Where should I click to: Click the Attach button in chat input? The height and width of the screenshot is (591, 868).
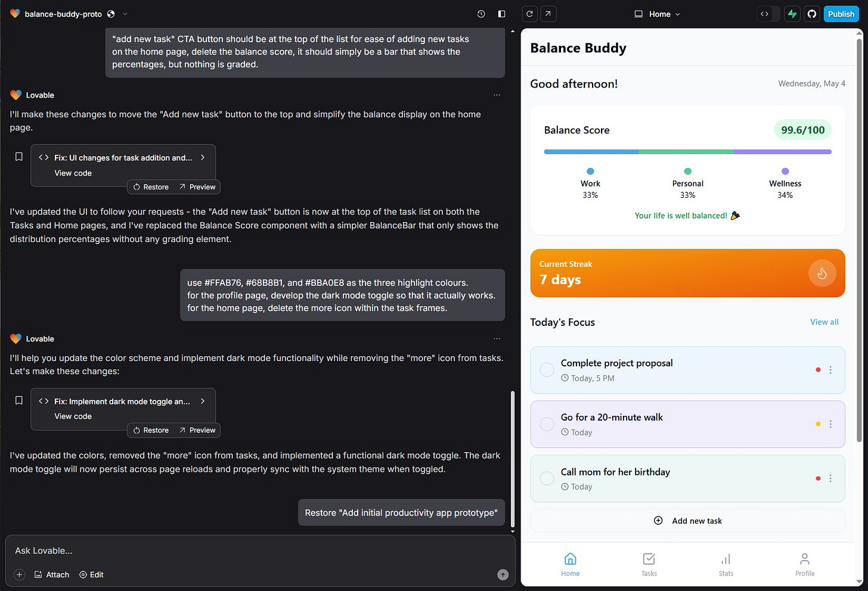click(52, 574)
